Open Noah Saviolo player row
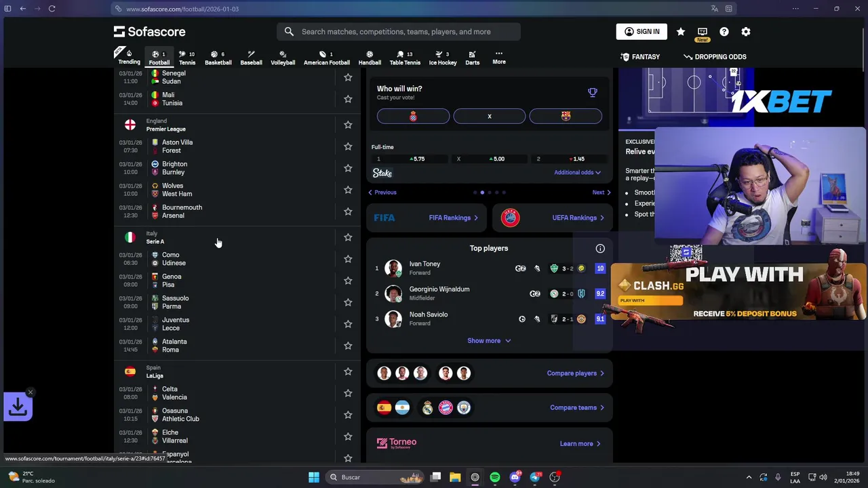This screenshot has width=868, height=488. [x=489, y=319]
